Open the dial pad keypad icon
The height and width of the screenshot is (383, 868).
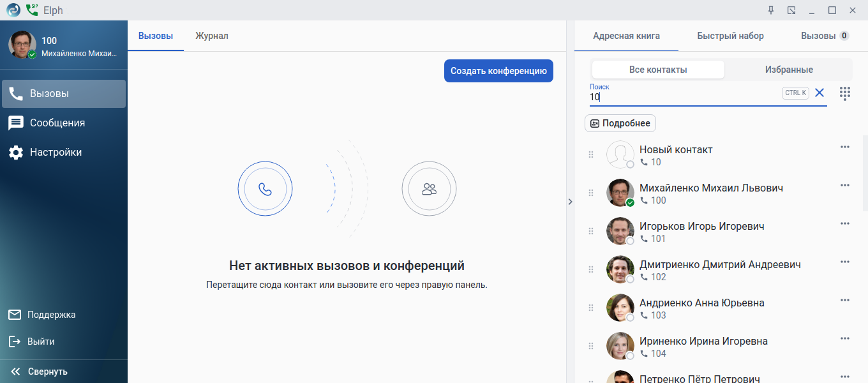(845, 93)
